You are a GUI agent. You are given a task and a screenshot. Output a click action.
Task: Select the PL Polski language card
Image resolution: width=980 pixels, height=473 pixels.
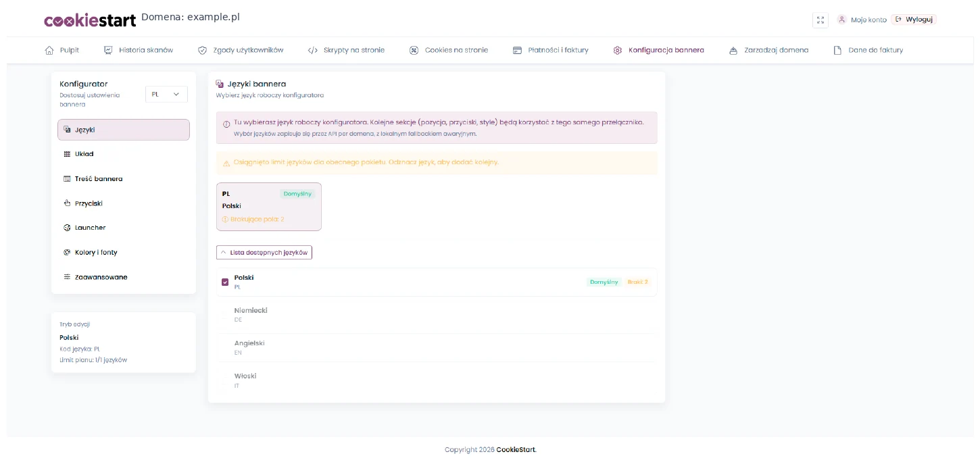269,207
